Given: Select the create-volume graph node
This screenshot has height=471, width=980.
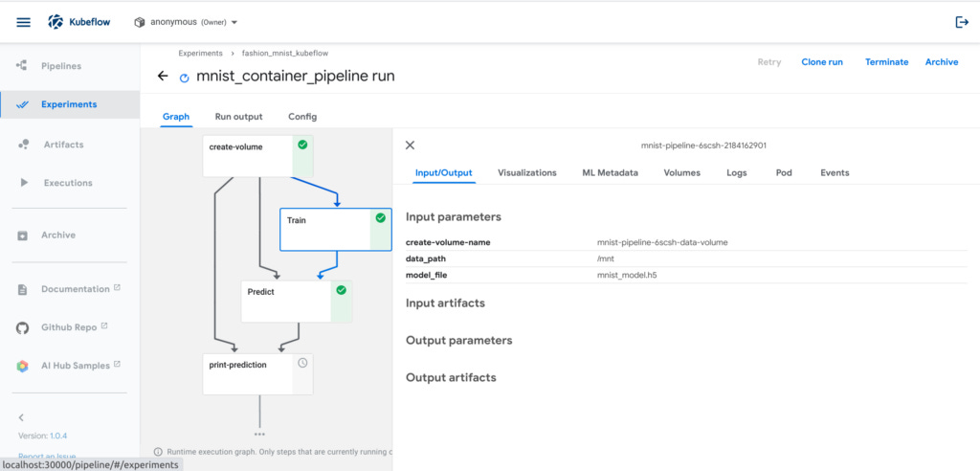Looking at the screenshot, I should coord(257,156).
